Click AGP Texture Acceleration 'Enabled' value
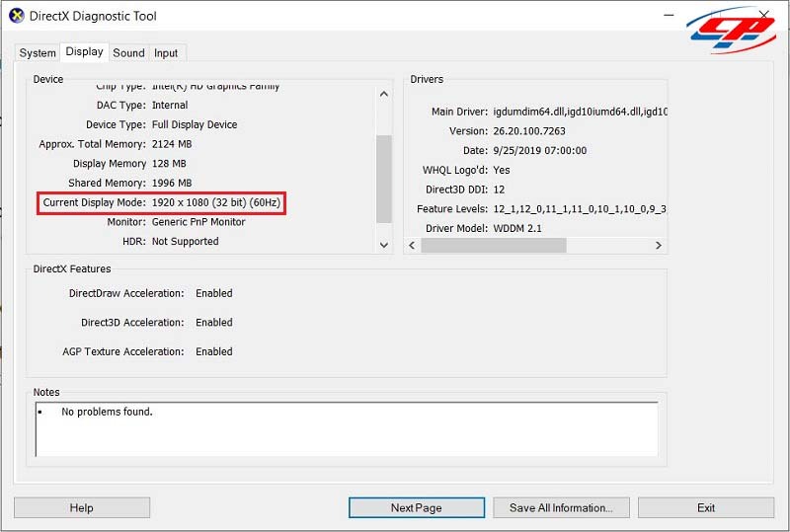790x532 pixels. tap(214, 351)
